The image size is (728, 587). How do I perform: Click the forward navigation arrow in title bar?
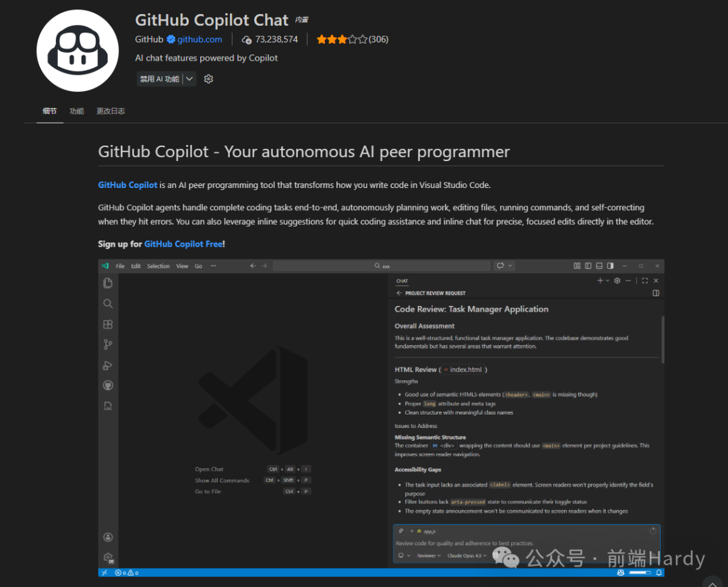click(x=264, y=266)
